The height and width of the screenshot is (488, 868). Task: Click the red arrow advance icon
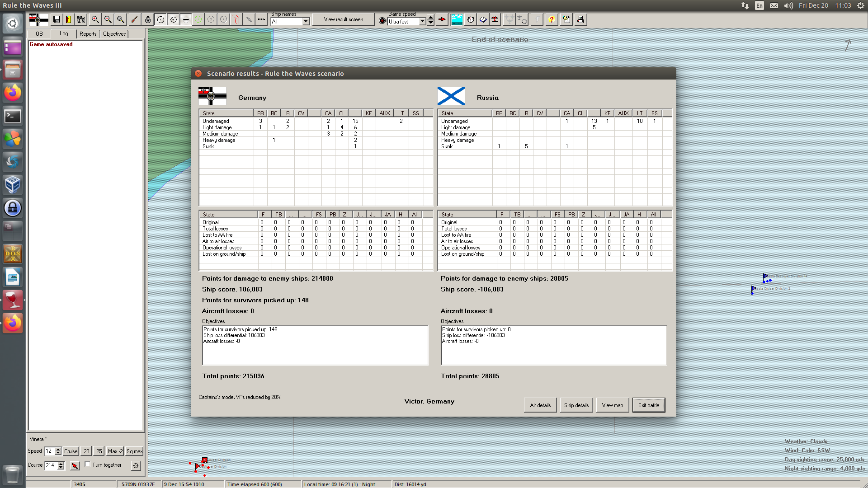(442, 19)
